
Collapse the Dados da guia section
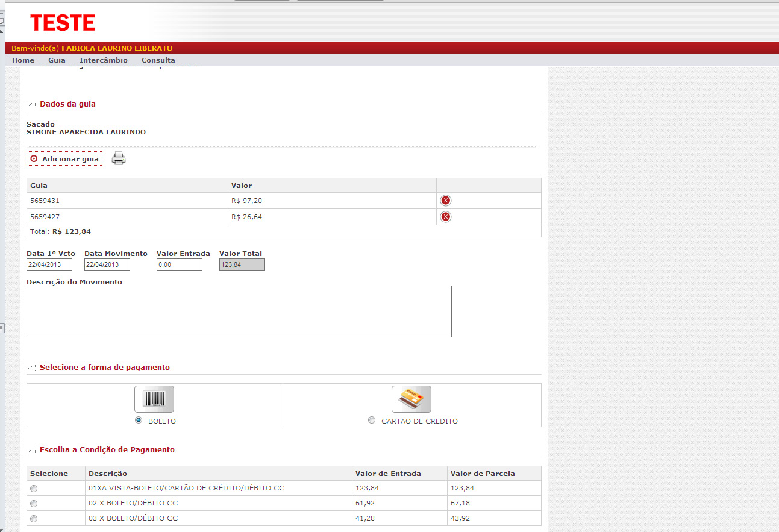point(31,104)
